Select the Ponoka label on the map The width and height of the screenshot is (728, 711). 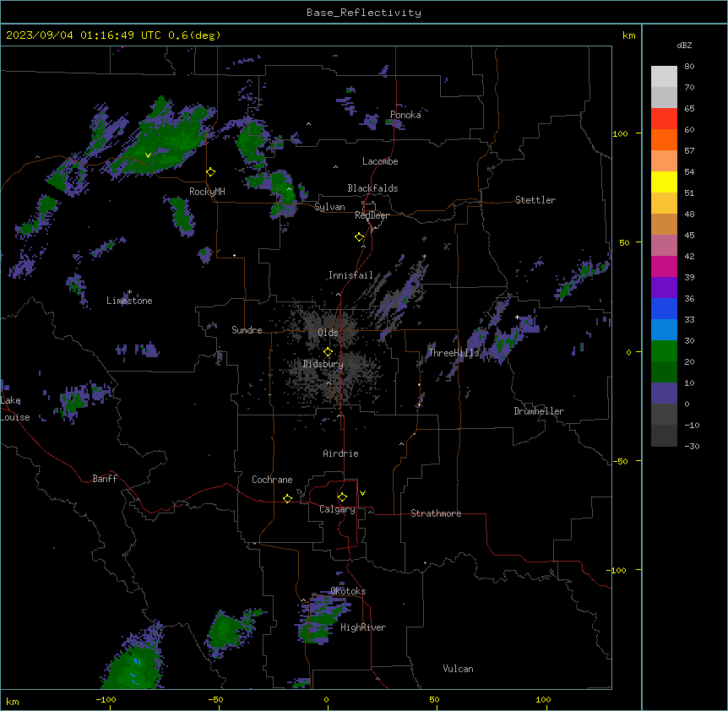405,115
